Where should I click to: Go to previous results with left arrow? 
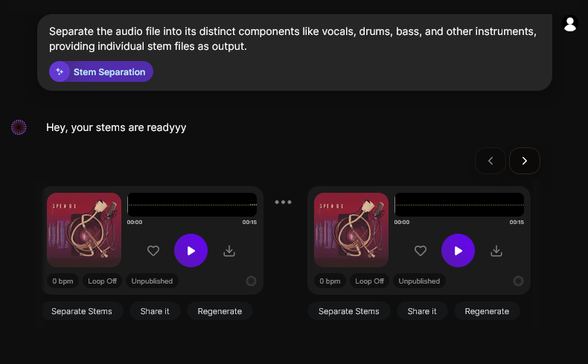[x=490, y=161]
